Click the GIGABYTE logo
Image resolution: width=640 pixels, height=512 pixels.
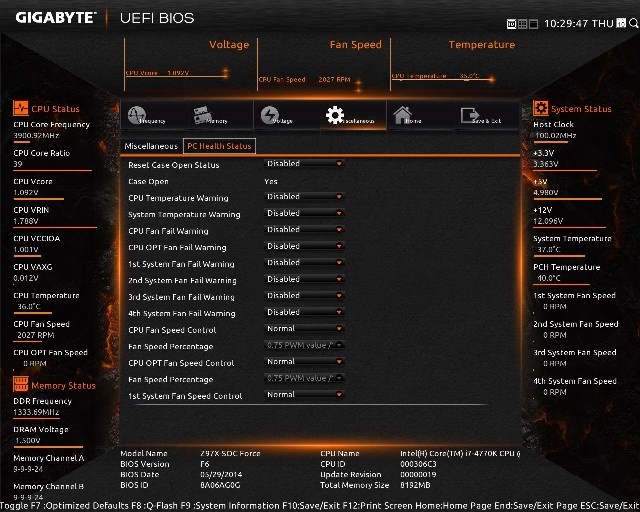click(56, 18)
